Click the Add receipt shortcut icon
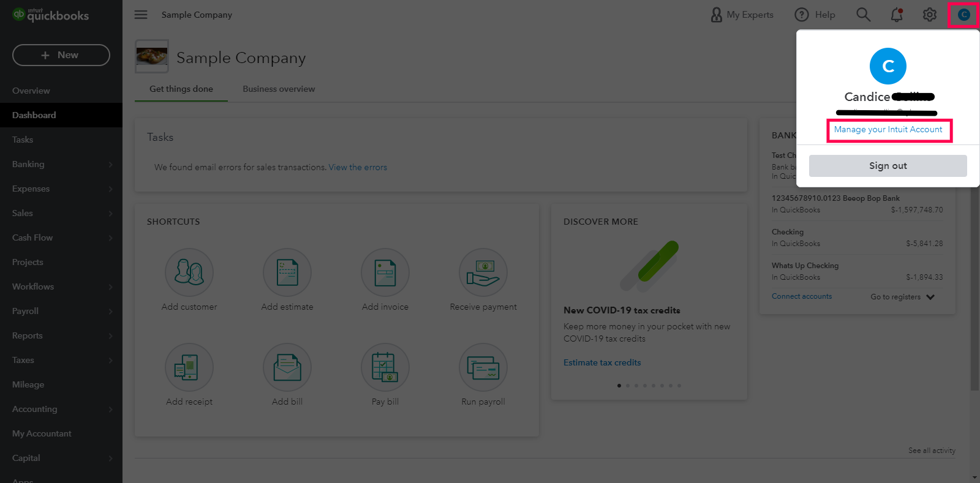Screen dimensions: 980x483 [189, 367]
